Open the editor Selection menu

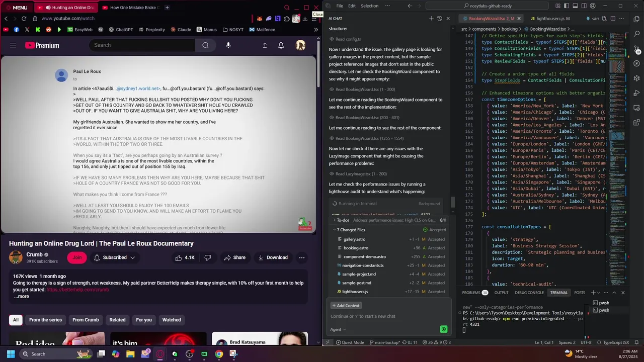(x=369, y=6)
